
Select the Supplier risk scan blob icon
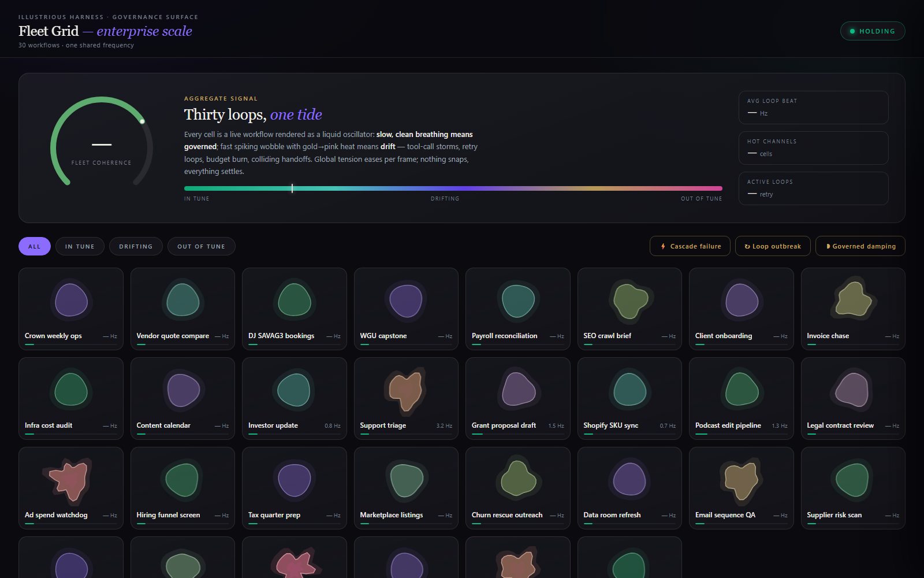pyautogui.click(x=852, y=480)
